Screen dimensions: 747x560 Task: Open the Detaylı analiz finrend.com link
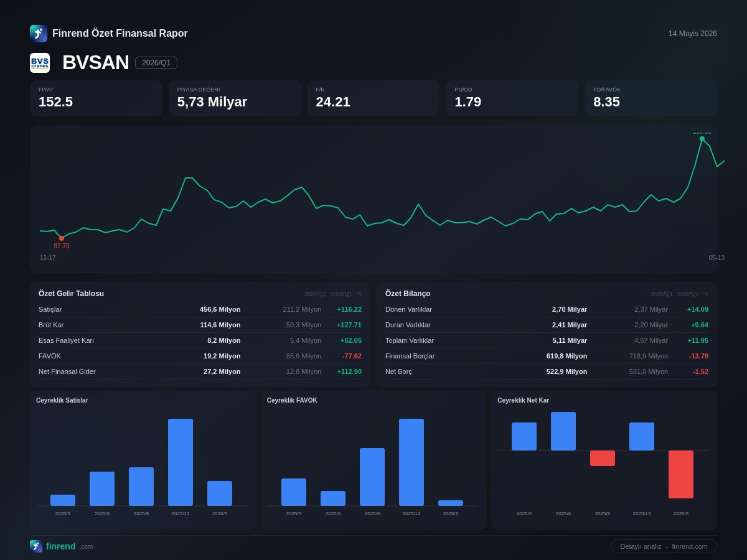pos(664,546)
